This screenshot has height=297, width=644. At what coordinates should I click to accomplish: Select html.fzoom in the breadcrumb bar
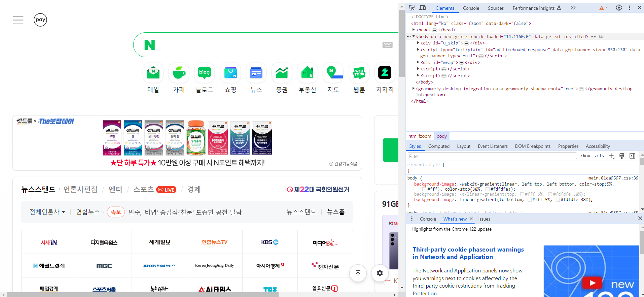point(420,136)
